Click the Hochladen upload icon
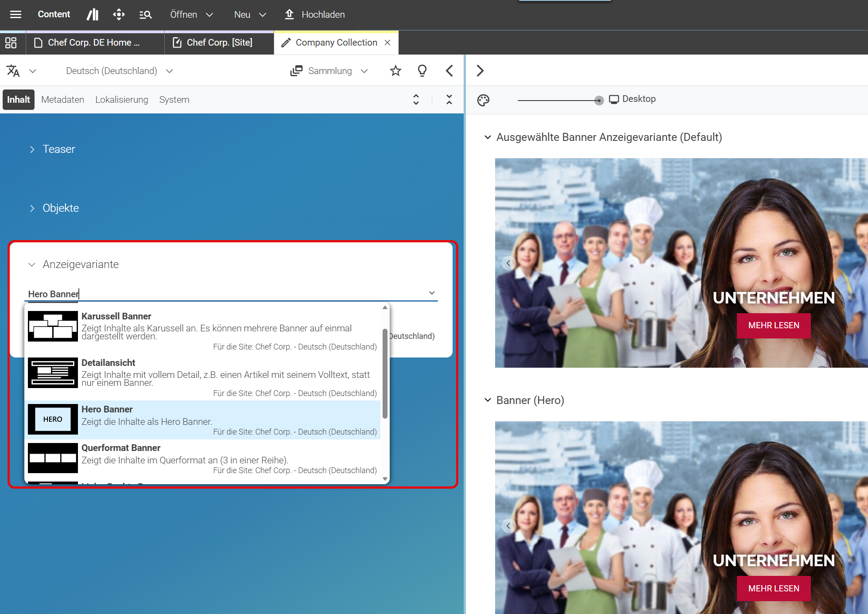 [289, 14]
